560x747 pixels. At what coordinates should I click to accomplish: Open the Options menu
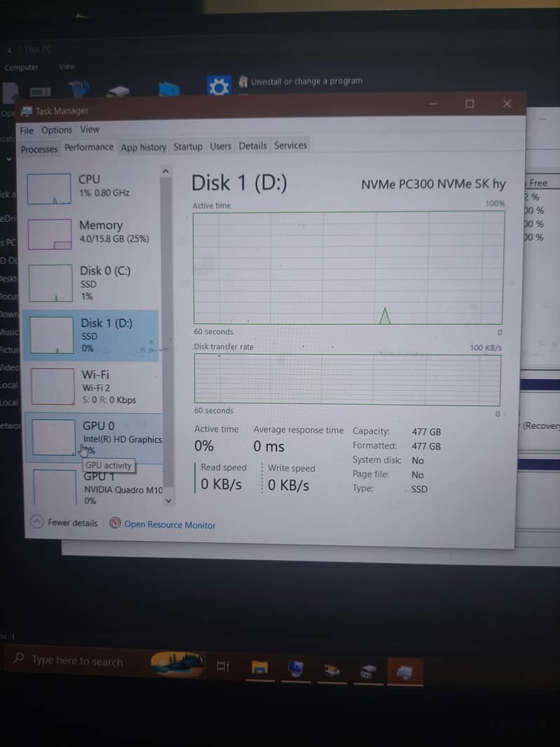[57, 130]
